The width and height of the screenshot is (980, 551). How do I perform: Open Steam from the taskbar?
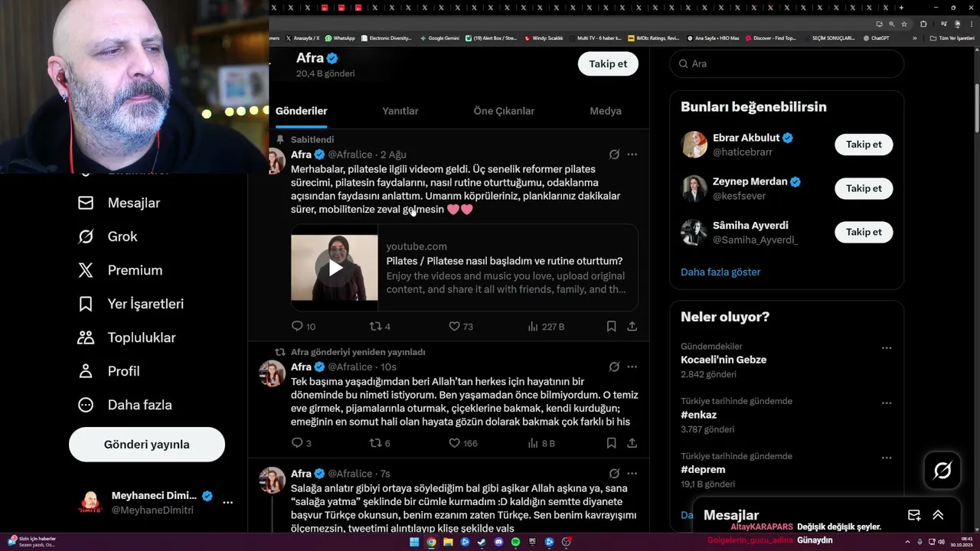(482, 542)
